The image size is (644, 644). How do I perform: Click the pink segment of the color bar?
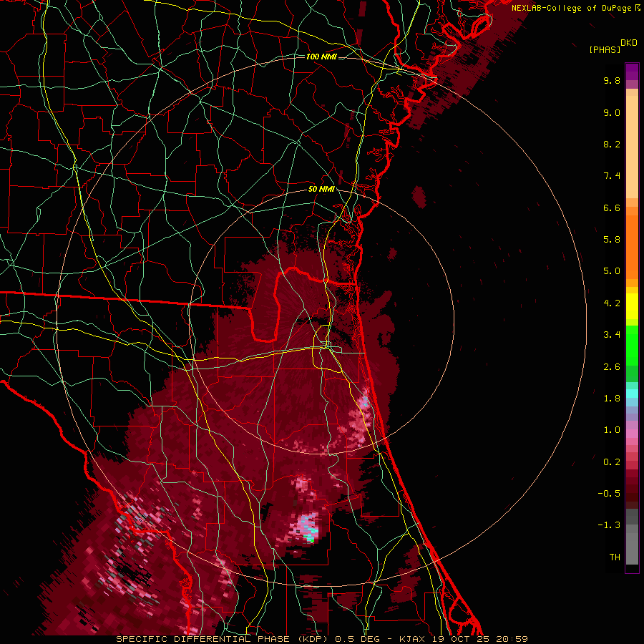point(632,434)
